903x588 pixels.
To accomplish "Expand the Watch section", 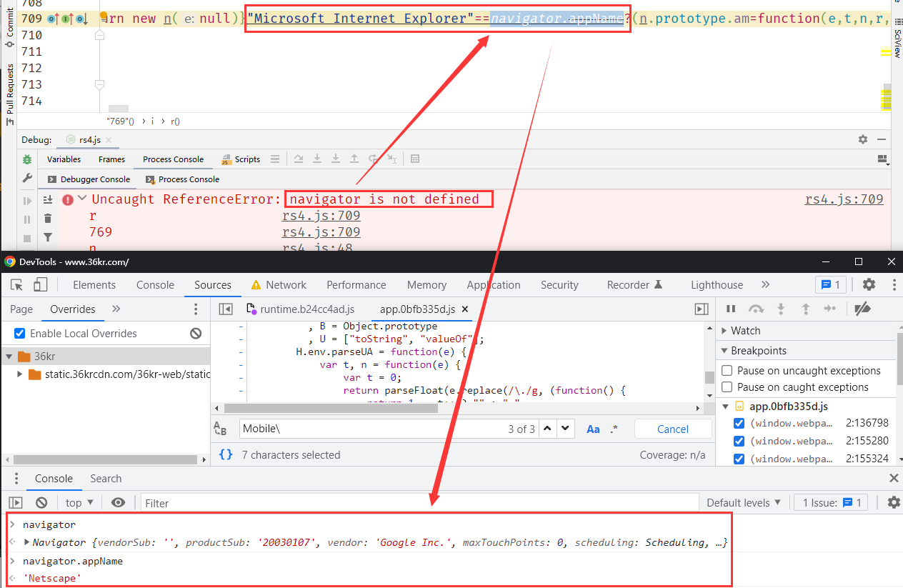I will 724,331.
